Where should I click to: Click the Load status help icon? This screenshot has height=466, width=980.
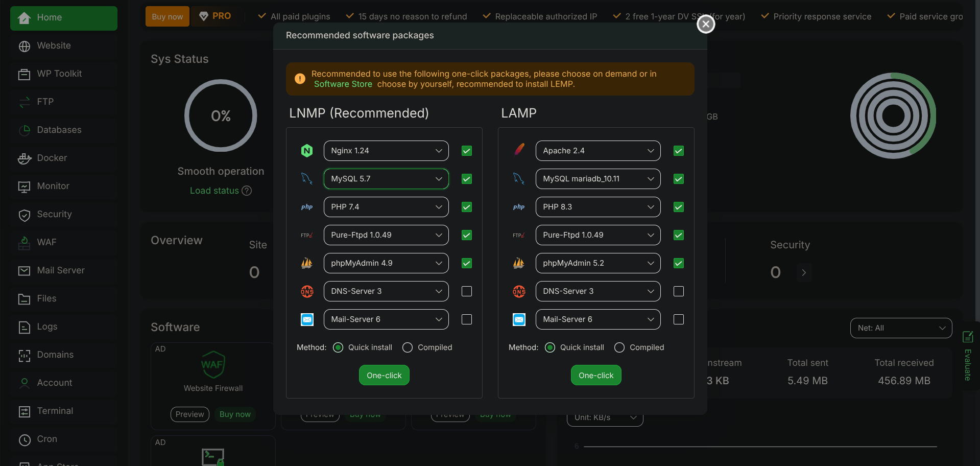pos(247,191)
